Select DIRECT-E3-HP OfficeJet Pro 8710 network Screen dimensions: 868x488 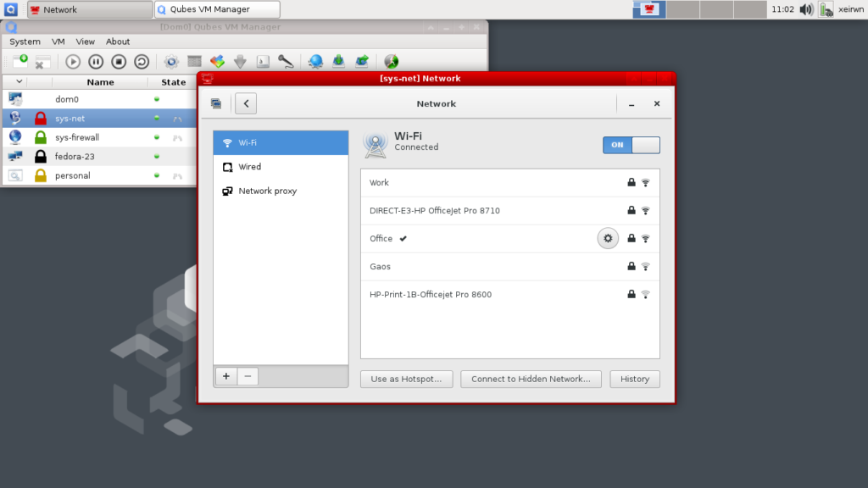[509, 211]
